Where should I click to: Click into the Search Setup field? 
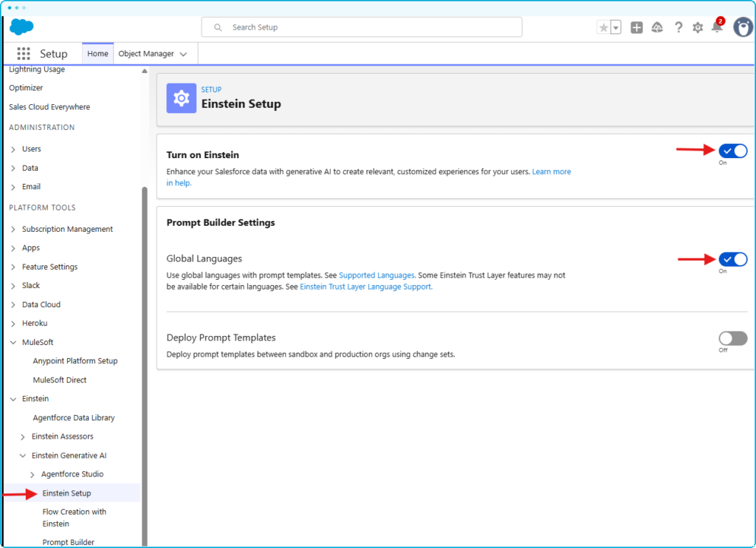362,27
